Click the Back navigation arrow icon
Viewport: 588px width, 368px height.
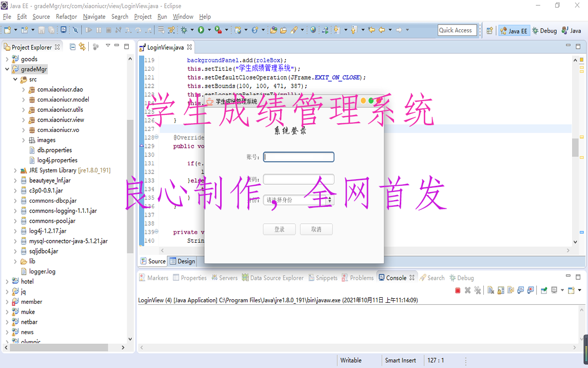[x=382, y=30]
